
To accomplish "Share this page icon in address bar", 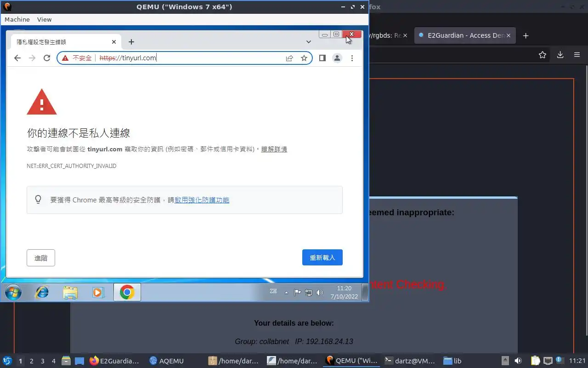I will (289, 58).
